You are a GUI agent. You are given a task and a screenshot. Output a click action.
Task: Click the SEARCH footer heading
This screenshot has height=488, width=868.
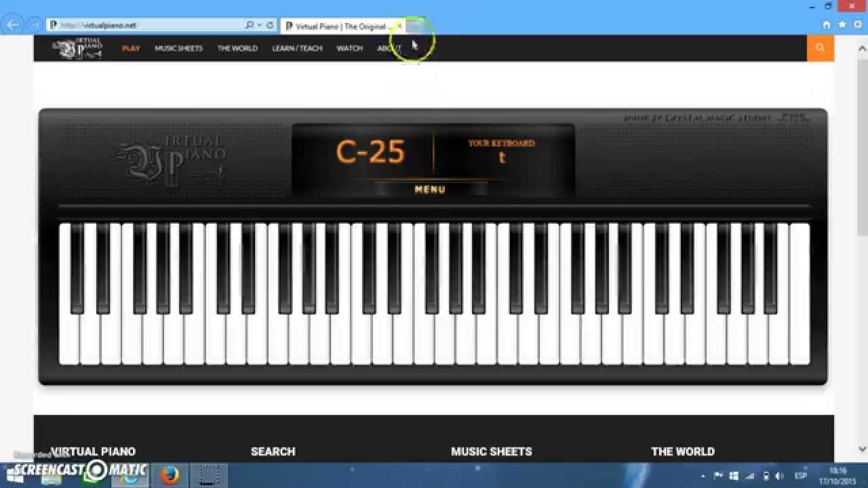[x=273, y=451]
